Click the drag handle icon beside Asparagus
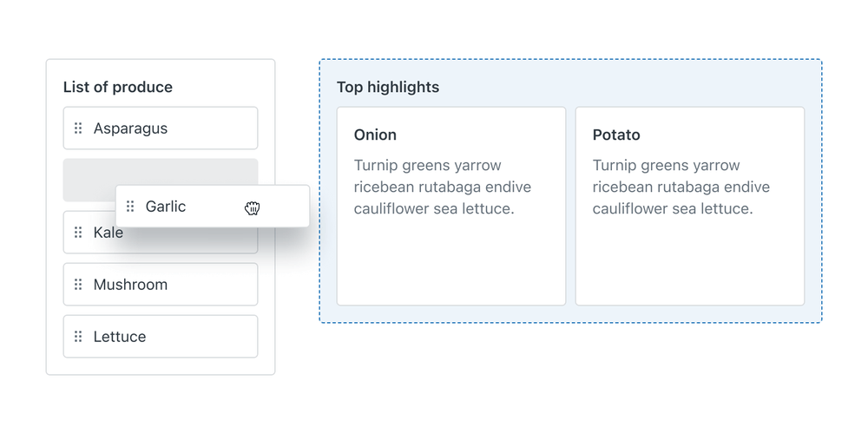Viewport: 868px width, 434px height. tap(78, 128)
